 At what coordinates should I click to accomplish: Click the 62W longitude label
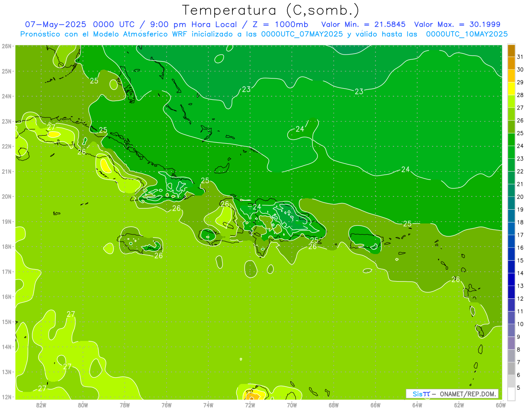click(459, 405)
